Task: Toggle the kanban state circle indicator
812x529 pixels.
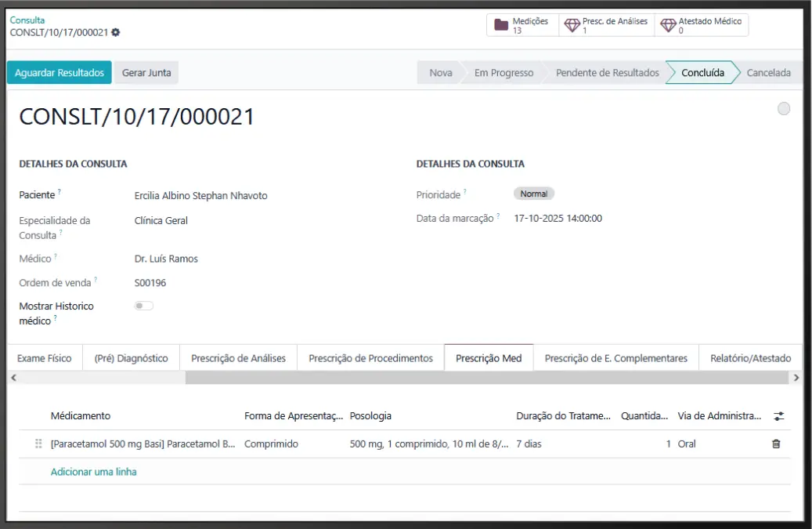Action: (784, 109)
